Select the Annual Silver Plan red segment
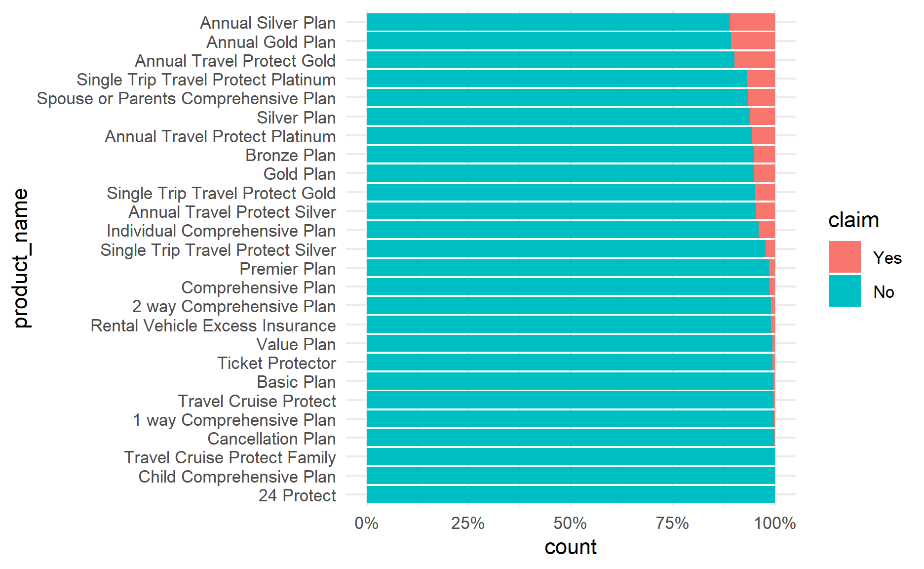This screenshot has height=569, width=924. 752,22
